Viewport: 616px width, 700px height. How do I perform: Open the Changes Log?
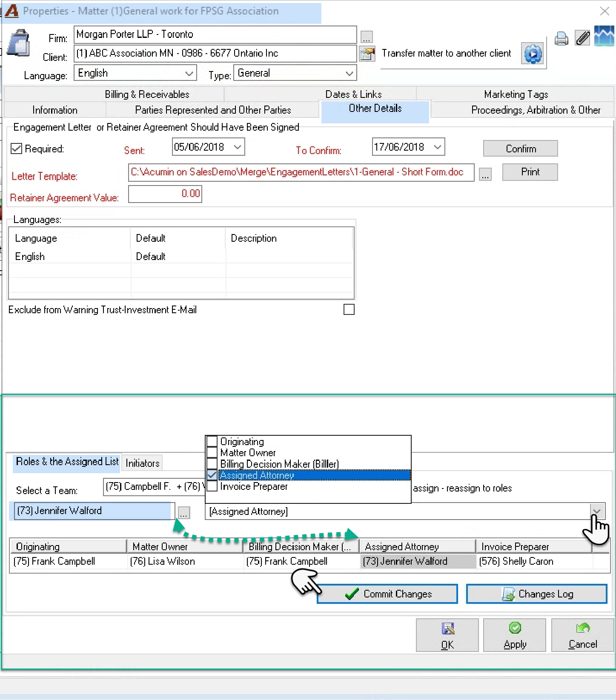(x=537, y=594)
